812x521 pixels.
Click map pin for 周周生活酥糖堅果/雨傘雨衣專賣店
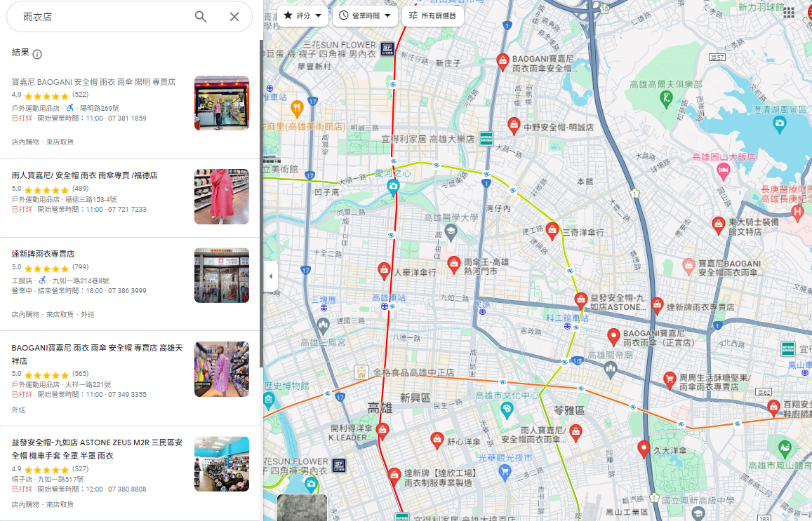point(670,380)
